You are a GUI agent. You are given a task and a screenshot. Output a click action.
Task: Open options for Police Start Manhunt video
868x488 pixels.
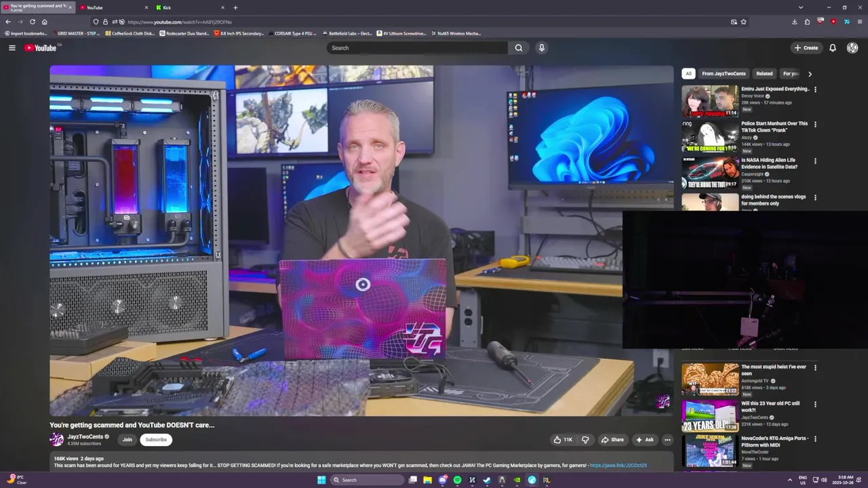click(815, 124)
